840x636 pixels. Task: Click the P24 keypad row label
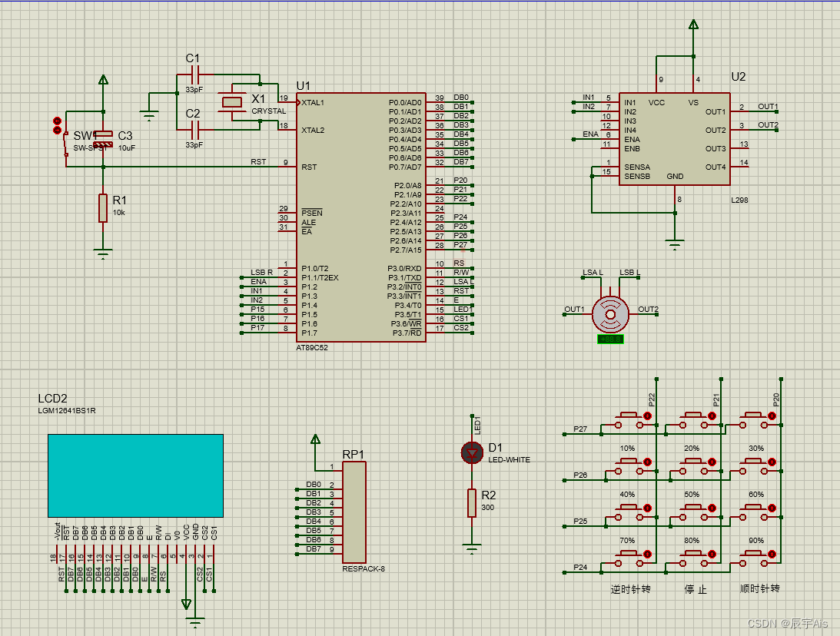pyautogui.click(x=580, y=567)
